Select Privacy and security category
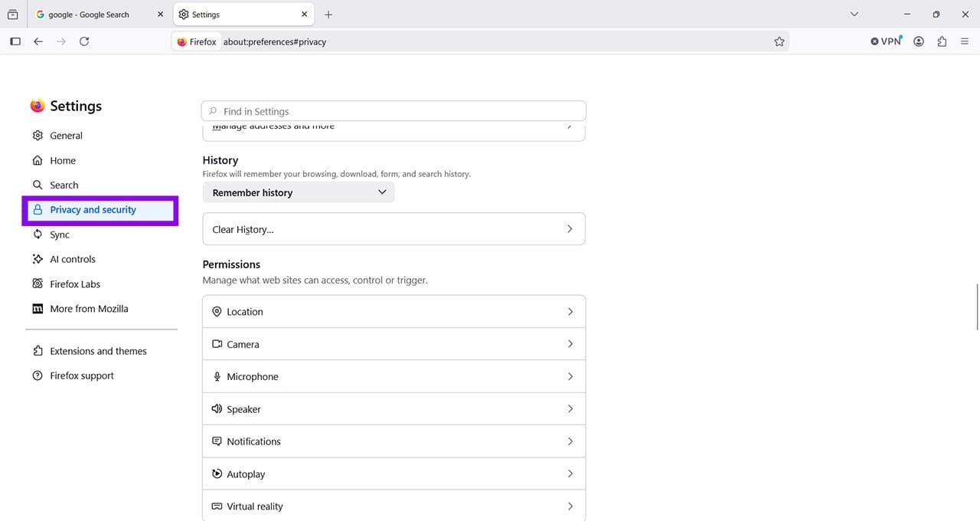This screenshot has width=980, height=521. (x=100, y=210)
